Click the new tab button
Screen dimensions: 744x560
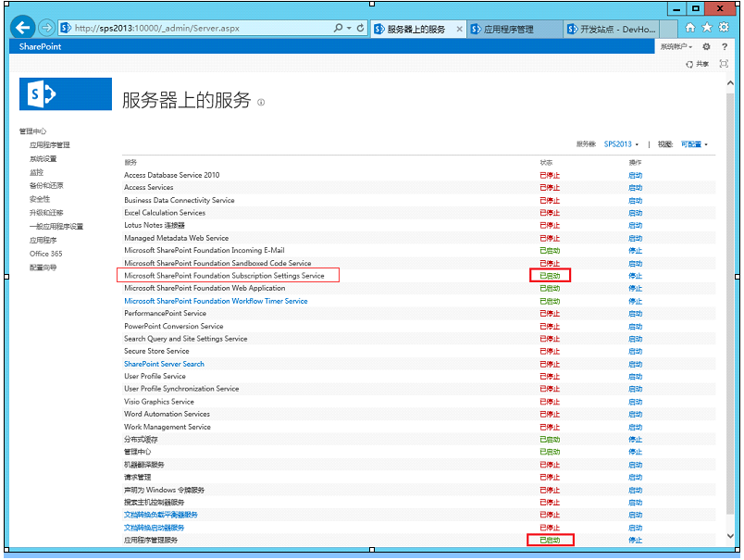(668, 29)
